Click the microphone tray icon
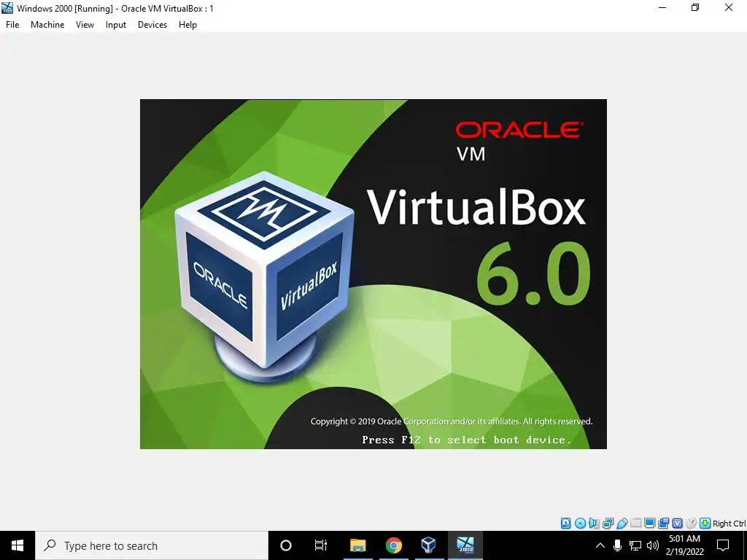Viewport: 747px width, 560px height. [x=617, y=545]
